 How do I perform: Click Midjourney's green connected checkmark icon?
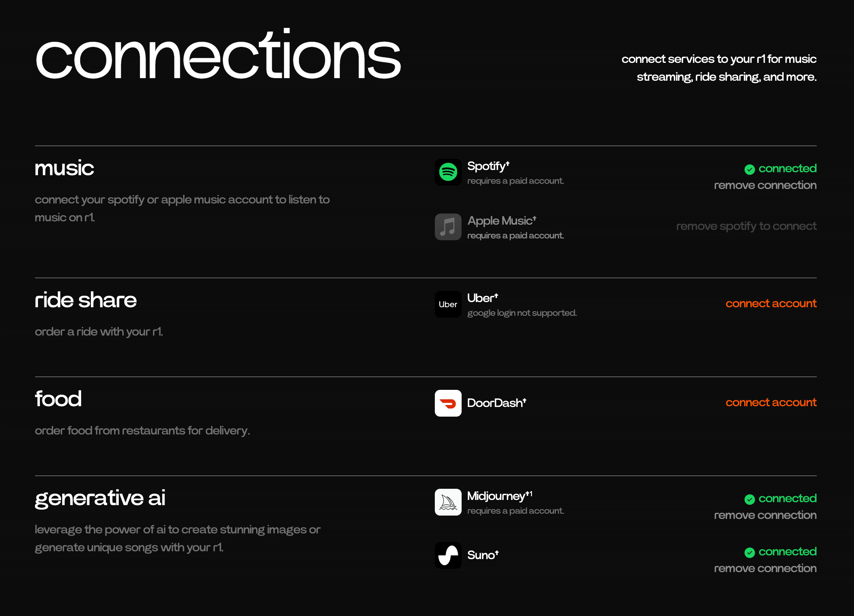coord(749,499)
